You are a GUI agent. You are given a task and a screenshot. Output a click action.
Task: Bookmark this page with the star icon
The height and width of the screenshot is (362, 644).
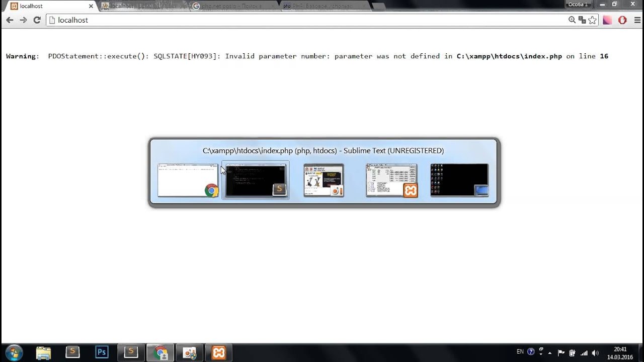tap(592, 20)
